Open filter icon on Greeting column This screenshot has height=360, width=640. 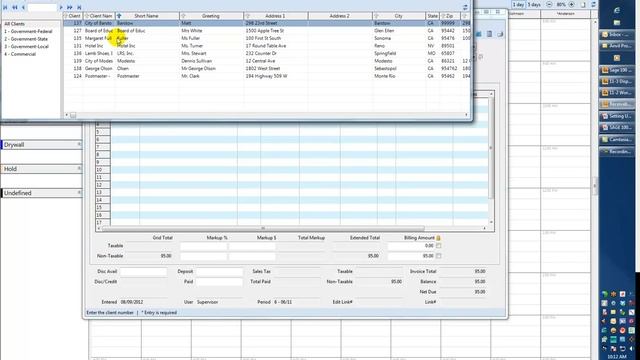[183, 16]
